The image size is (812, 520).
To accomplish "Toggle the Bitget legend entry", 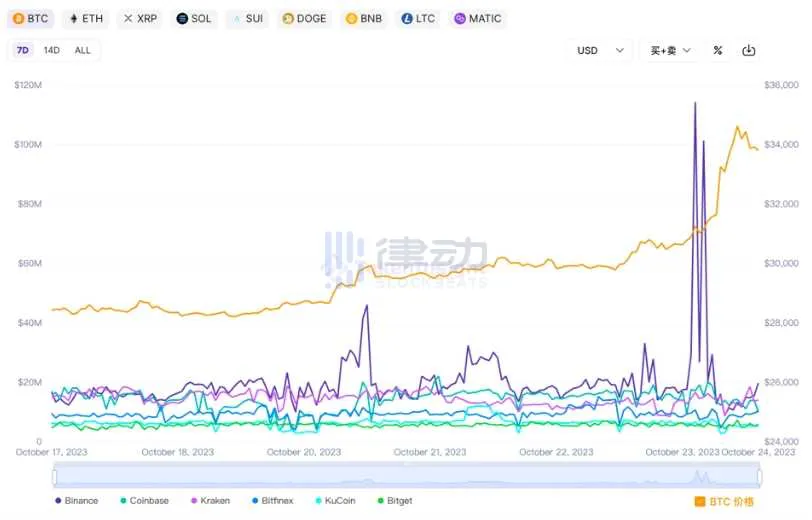I will tap(394, 500).
